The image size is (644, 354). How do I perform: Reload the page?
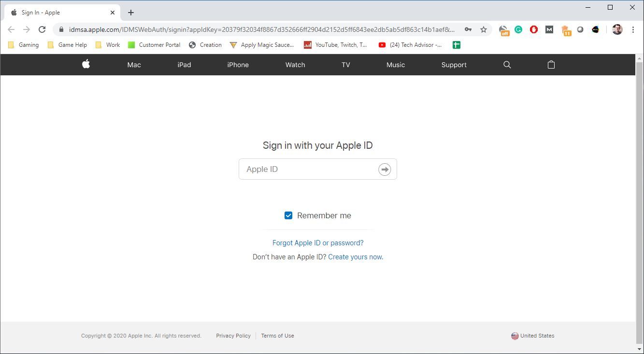click(42, 29)
